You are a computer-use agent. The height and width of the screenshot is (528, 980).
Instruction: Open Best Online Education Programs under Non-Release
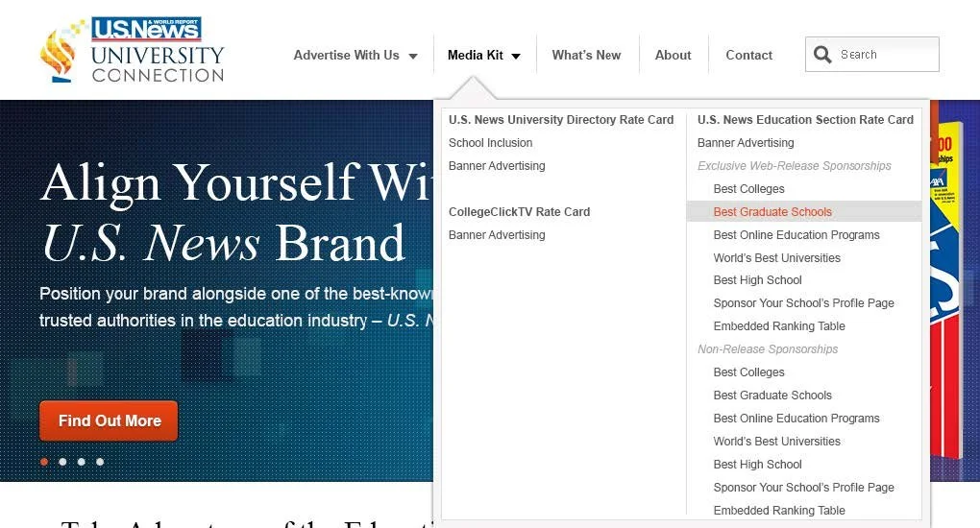pos(796,418)
